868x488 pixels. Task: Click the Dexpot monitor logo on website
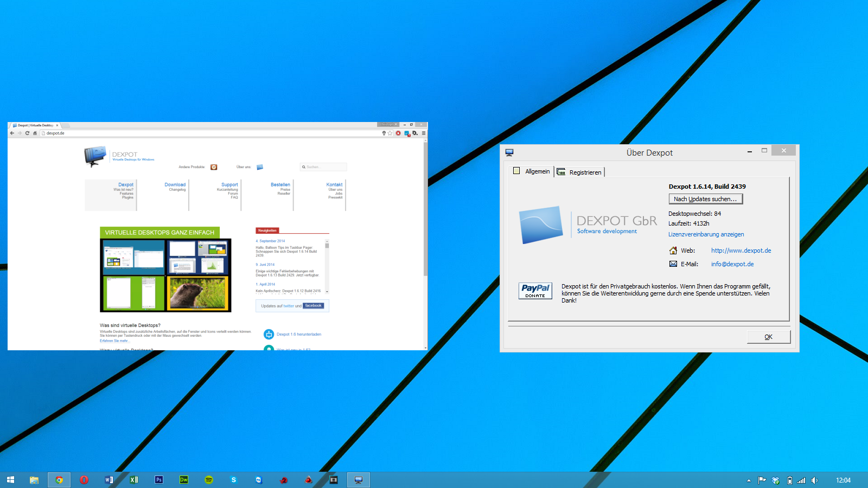point(95,156)
